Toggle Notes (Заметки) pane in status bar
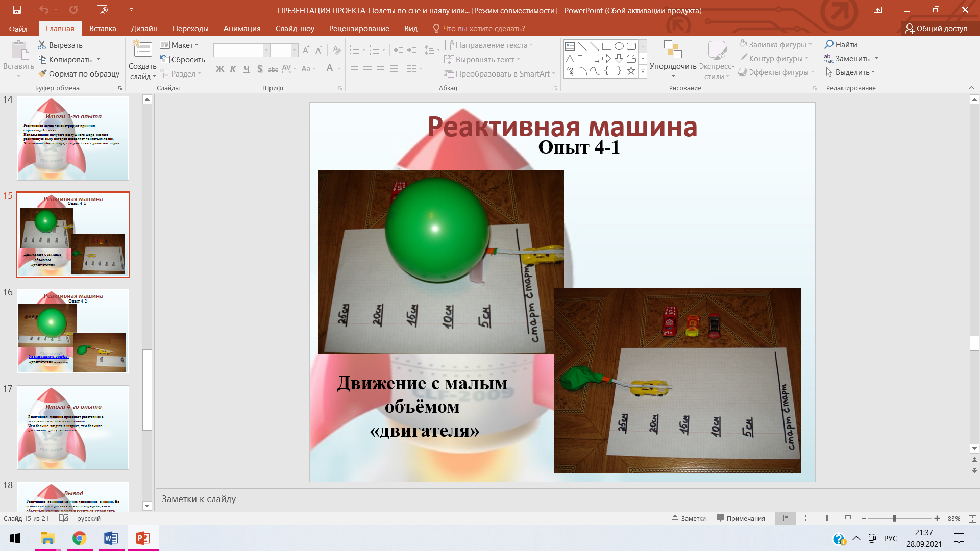This screenshot has height=551, width=980. (689, 518)
